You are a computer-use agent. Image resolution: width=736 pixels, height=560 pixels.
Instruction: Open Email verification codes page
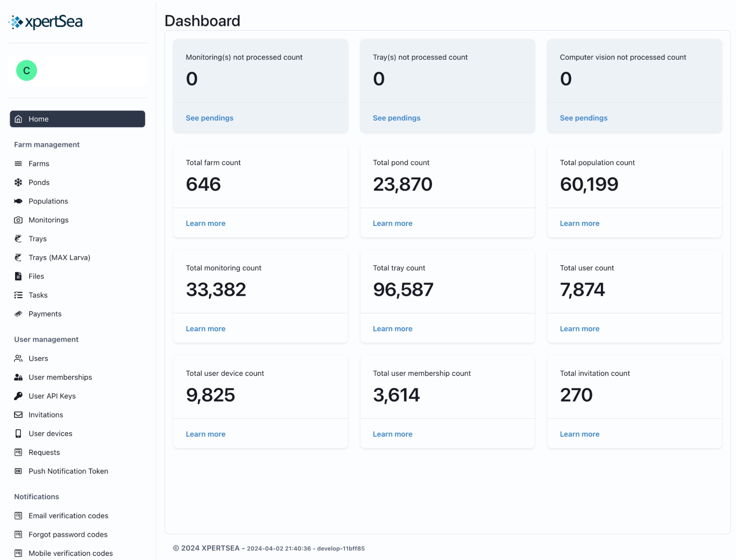[x=68, y=515]
